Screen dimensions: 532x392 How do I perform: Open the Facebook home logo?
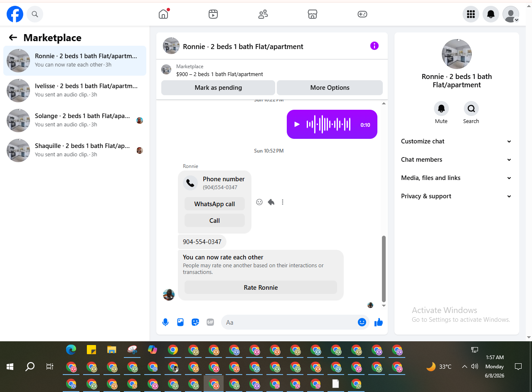coord(15,14)
